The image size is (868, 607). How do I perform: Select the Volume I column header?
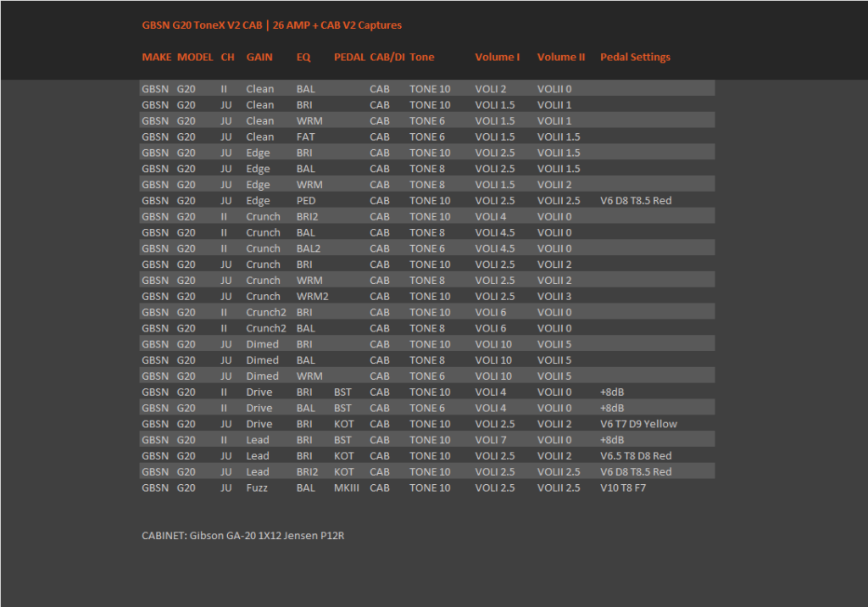coord(497,57)
